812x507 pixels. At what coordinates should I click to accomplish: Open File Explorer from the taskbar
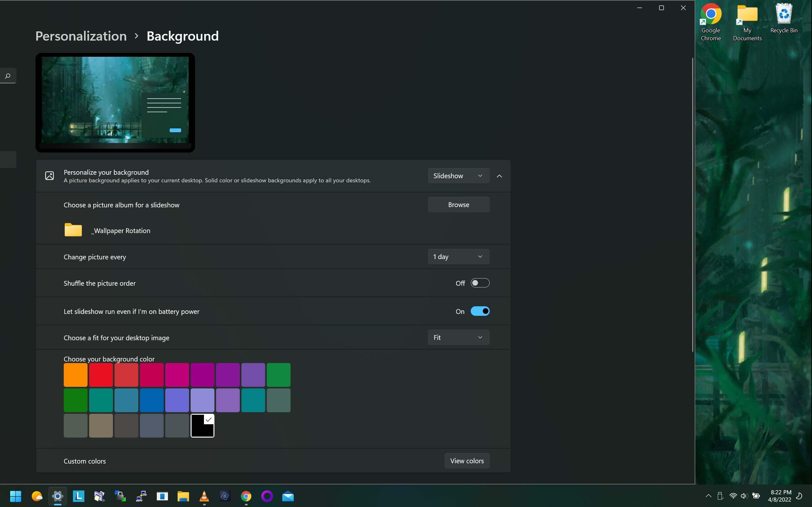point(183,496)
